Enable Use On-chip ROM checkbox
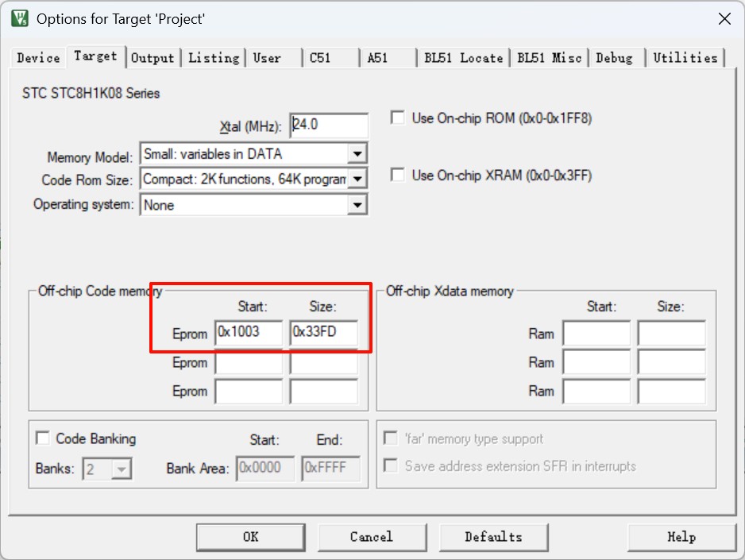The image size is (745, 560). click(398, 118)
